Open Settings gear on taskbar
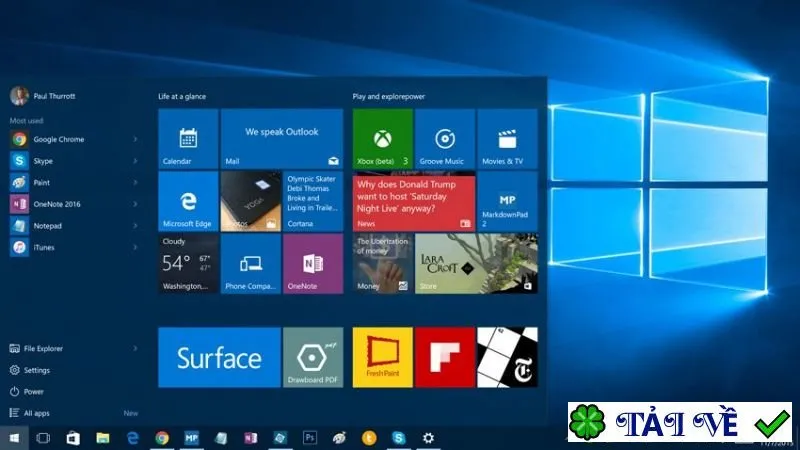Screen dimensions: 800x450 [x=428, y=438]
